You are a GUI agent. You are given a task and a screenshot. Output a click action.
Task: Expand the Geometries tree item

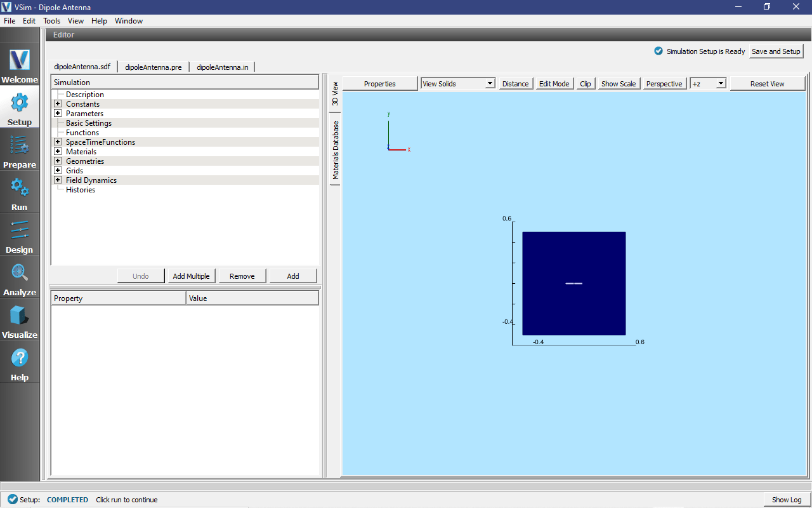(x=58, y=161)
